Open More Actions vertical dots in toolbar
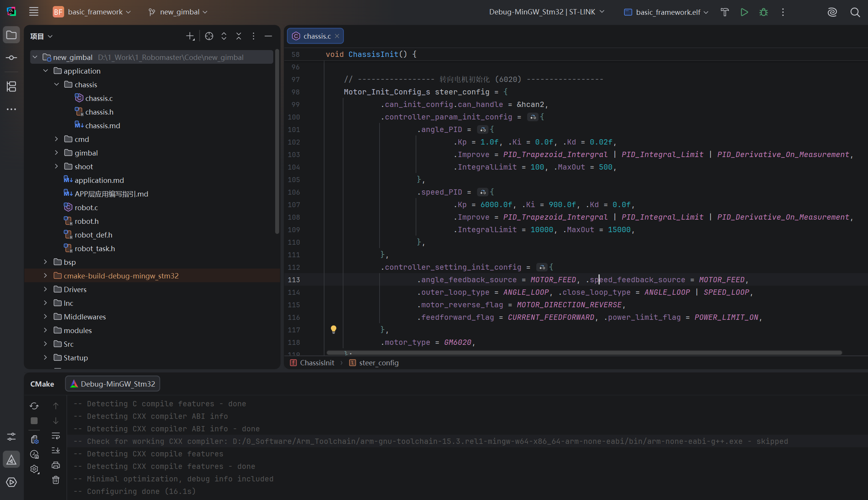 pyautogui.click(x=783, y=12)
